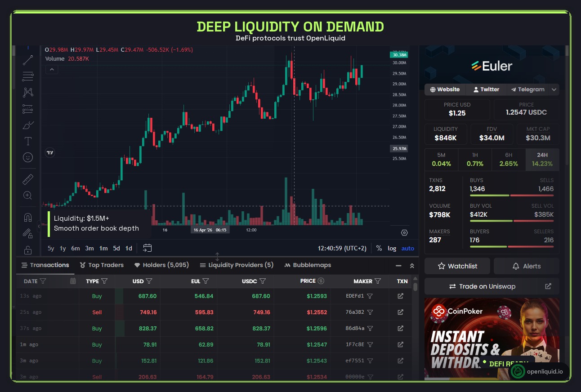Enable Magnet snapping mode
This screenshot has height=392, width=581.
pos(27,217)
